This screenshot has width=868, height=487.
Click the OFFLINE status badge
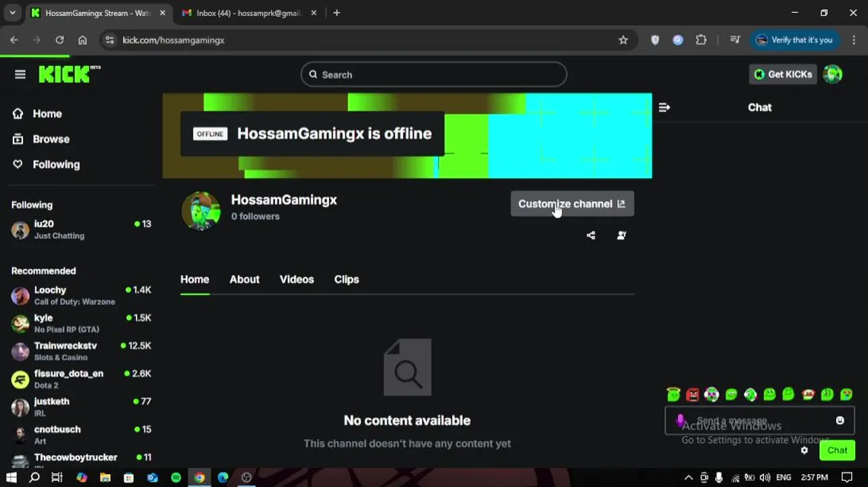click(x=210, y=134)
